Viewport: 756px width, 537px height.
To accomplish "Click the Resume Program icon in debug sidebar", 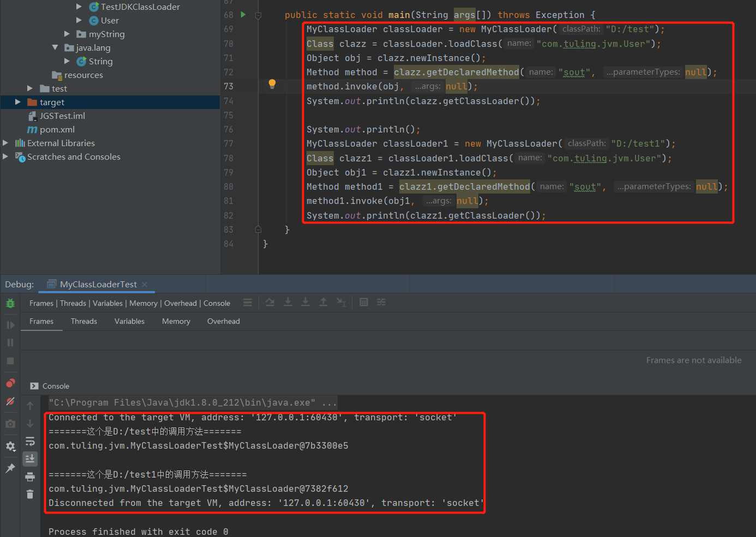I will pyautogui.click(x=10, y=325).
